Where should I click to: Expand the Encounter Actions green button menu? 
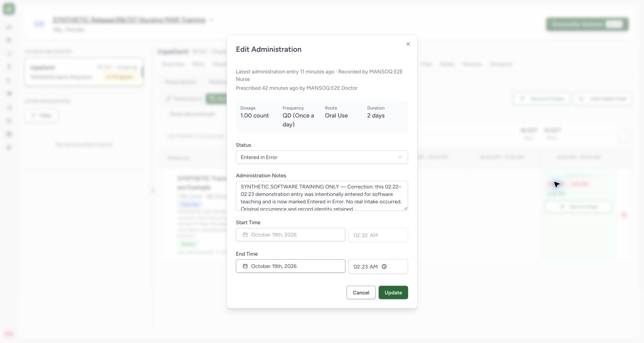[x=587, y=24]
